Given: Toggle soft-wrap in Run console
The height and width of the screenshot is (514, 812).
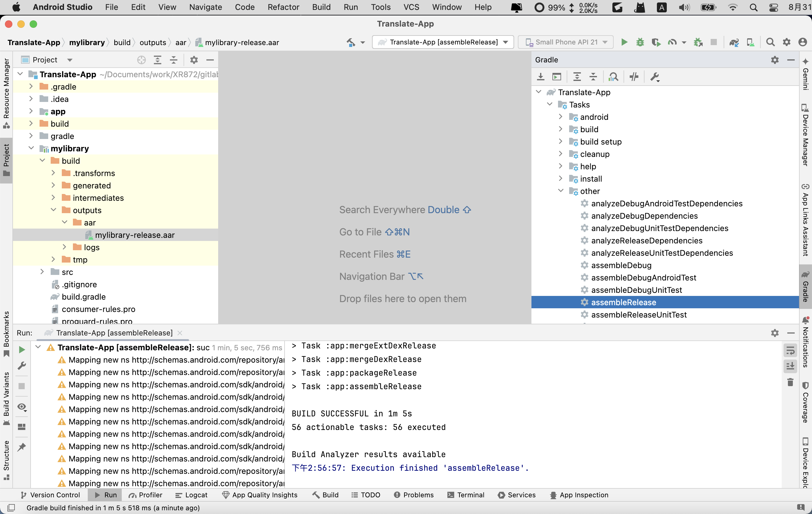Looking at the screenshot, I should (790, 351).
